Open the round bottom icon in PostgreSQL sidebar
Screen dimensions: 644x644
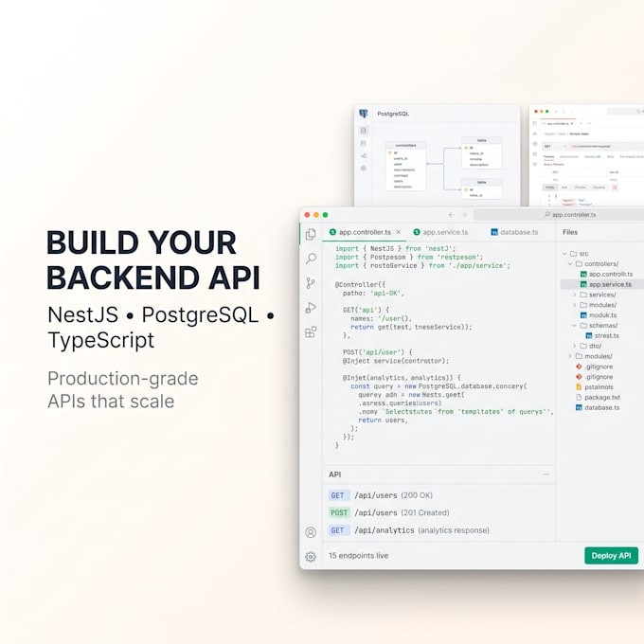(364, 168)
